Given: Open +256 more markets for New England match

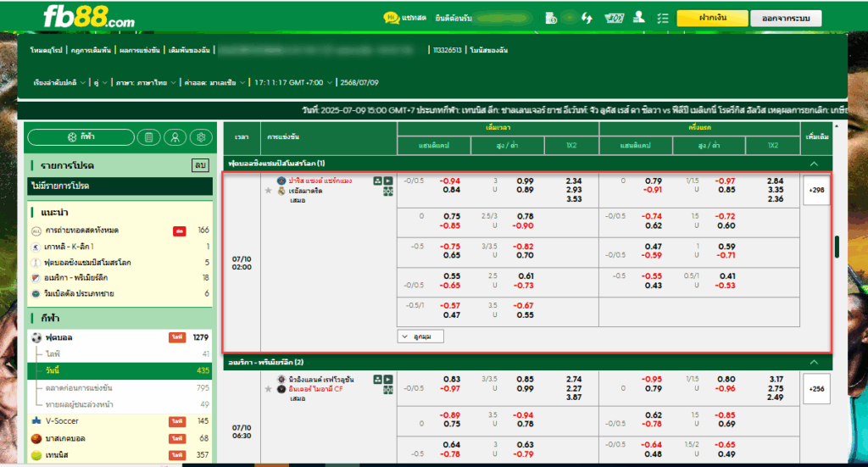Looking at the screenshot, I should tap(816, 389).
